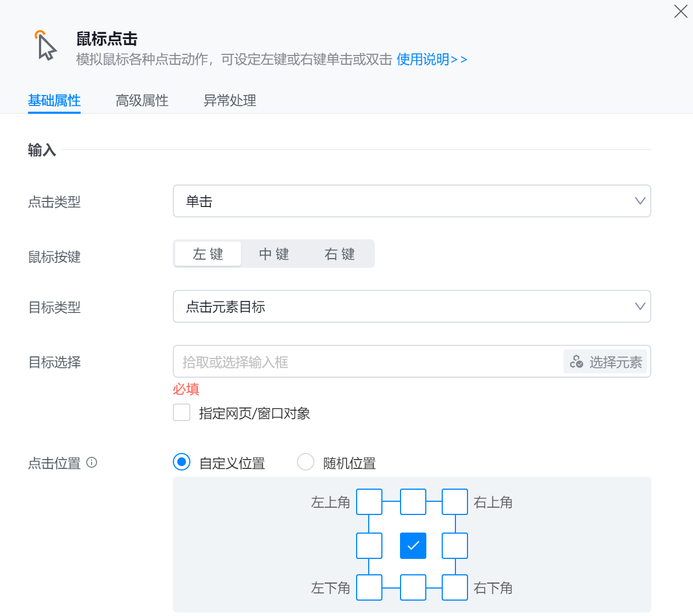Select the 右上角 position box

(x=455, y=502)
